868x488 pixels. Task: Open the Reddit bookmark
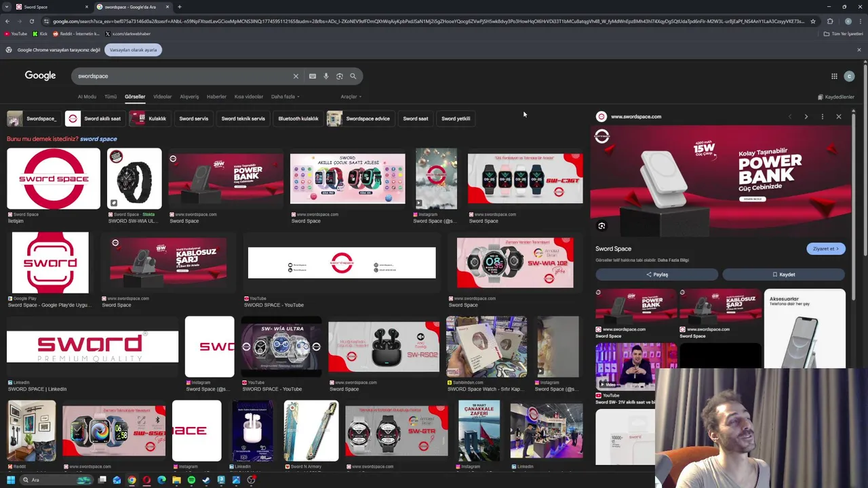tap(76, 34)
